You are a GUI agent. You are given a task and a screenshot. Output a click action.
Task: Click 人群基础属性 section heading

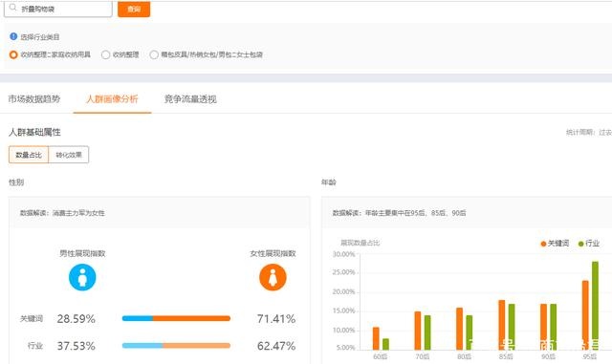(x=34, y=132)
